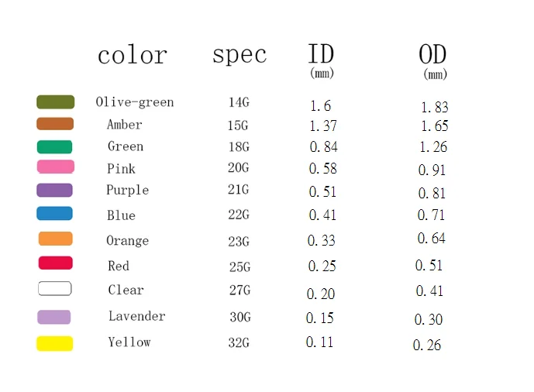This screenshot has width=534, height=392.
Task: Click the Olive-green color name
Action: (x=135, y=102)
